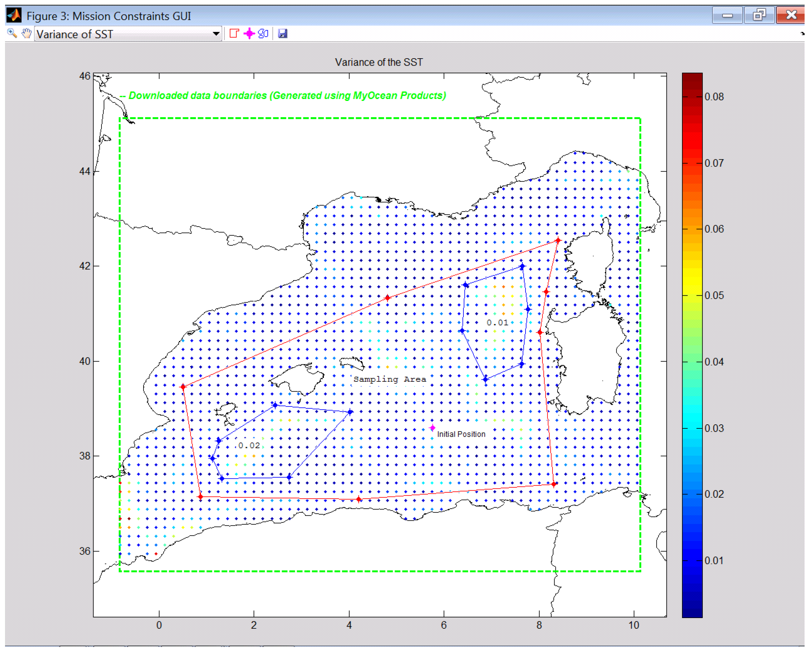The image size is (812, 655).
Task: Restore down the Mission Constraints window
Action: 760,15
